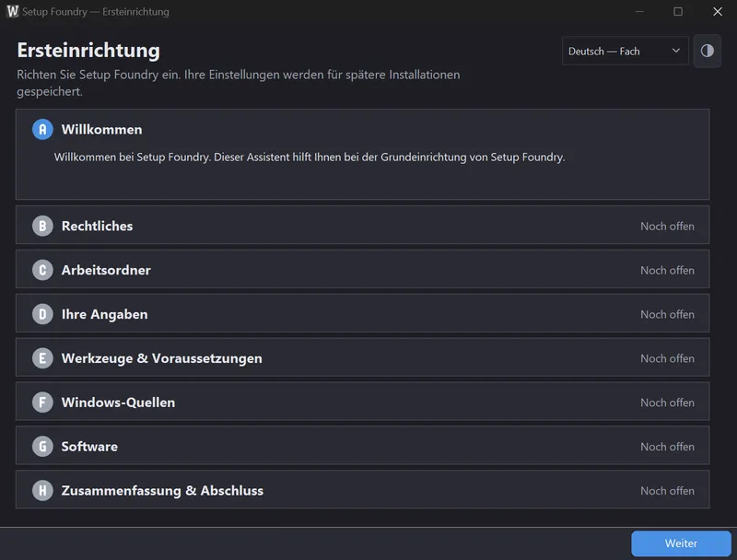Screen dimensions: 737x560
Task: Close the Setup Foundry window
Action: point(718,11)
